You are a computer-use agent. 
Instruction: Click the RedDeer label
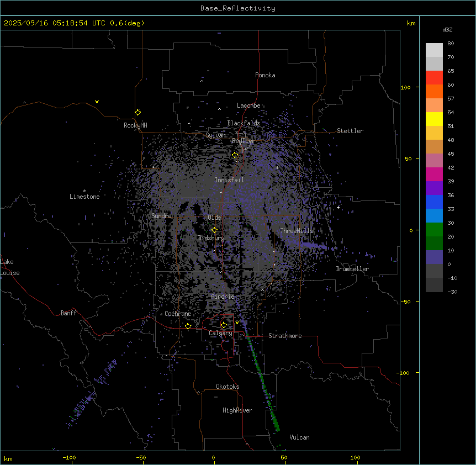(244, 141)
